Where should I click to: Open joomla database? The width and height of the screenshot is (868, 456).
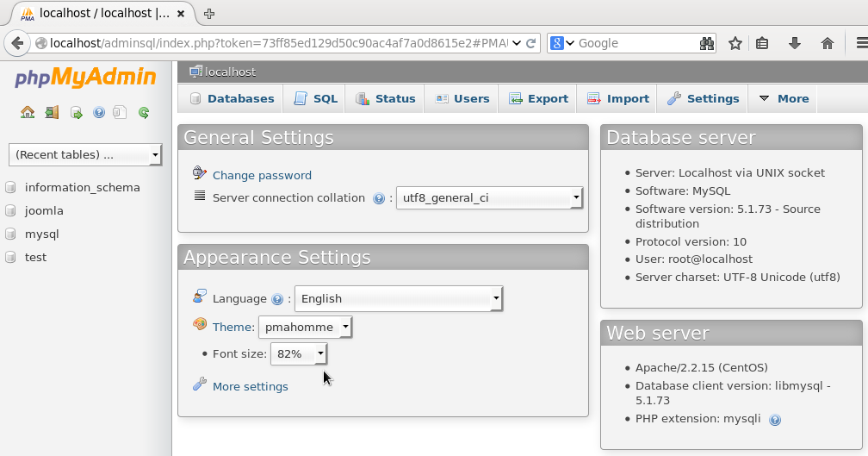(x=44, y=211)
